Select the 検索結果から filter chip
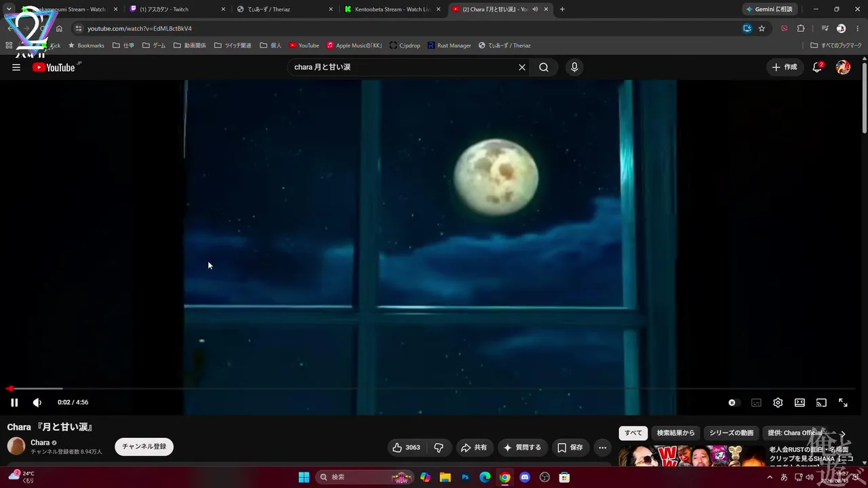 click(x=675, y=433)
